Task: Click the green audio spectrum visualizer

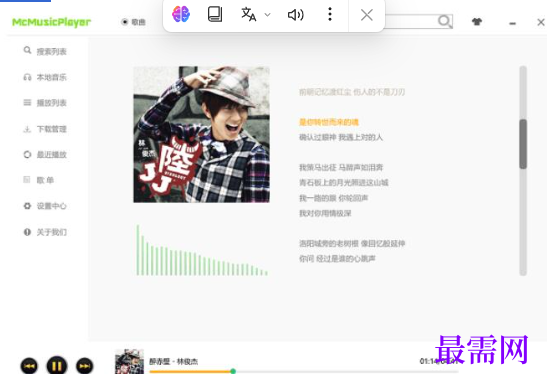Action: pos(202,250)
